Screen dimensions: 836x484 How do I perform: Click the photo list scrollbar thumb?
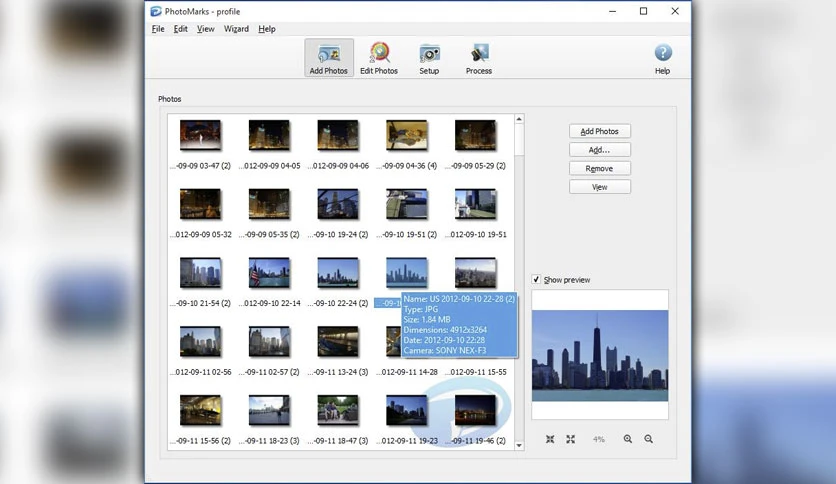(519, 140)
